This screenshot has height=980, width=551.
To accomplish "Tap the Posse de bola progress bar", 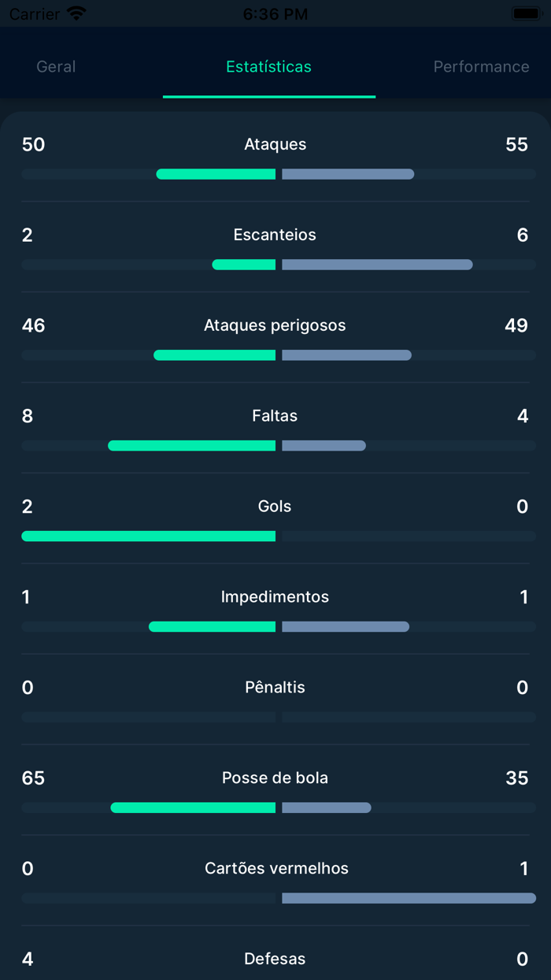I will [x=275, y=807].
